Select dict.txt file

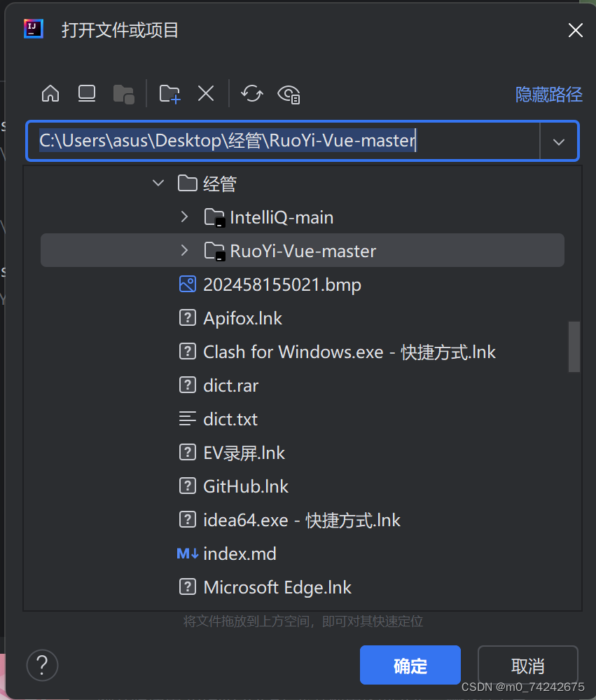click(303, 419)
